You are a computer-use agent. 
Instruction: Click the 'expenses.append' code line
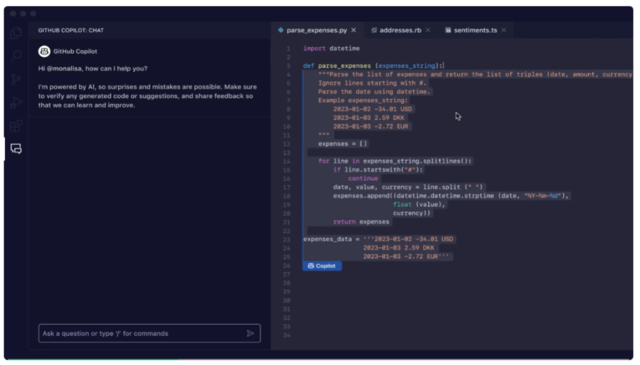pos(451,196)
